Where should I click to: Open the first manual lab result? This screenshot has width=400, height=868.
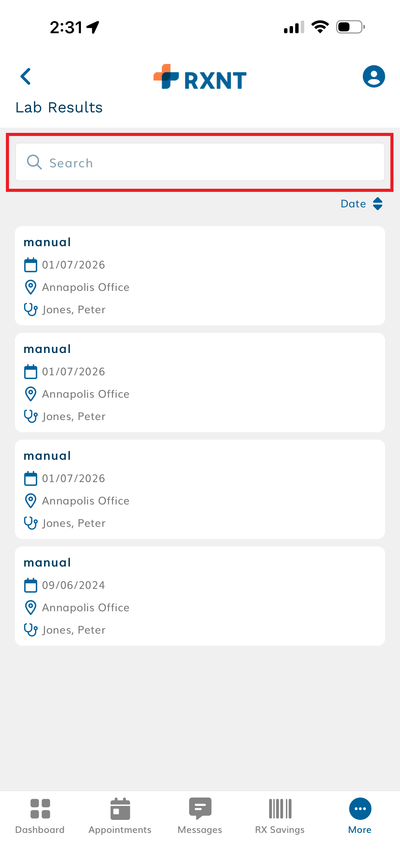(x=200, y=275)
